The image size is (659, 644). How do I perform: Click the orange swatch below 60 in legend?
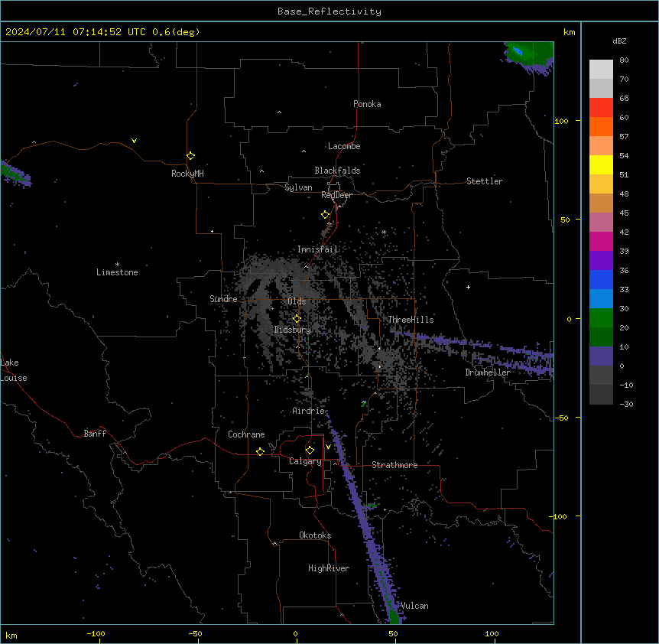coord(601,126)
